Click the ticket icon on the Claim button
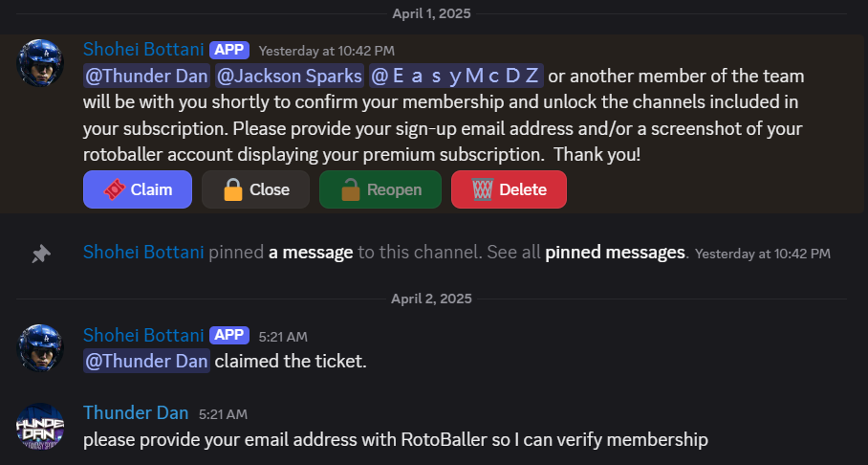This screenshot has width=868, height=465. pyautogui.click(x=114, y=189)
